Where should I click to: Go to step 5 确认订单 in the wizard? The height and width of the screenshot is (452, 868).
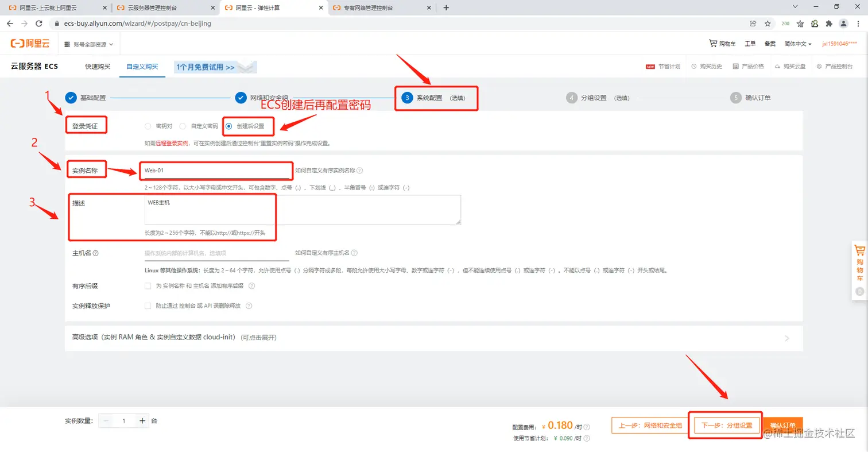click(751, 98)
